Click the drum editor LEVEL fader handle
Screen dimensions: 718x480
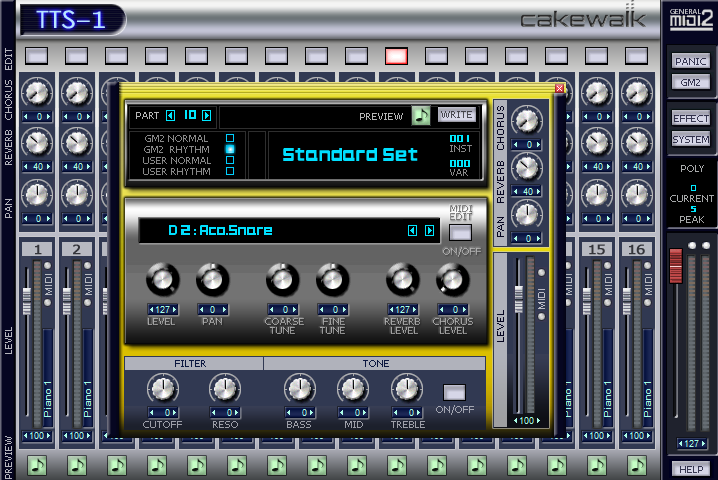(x=519, y=299)
